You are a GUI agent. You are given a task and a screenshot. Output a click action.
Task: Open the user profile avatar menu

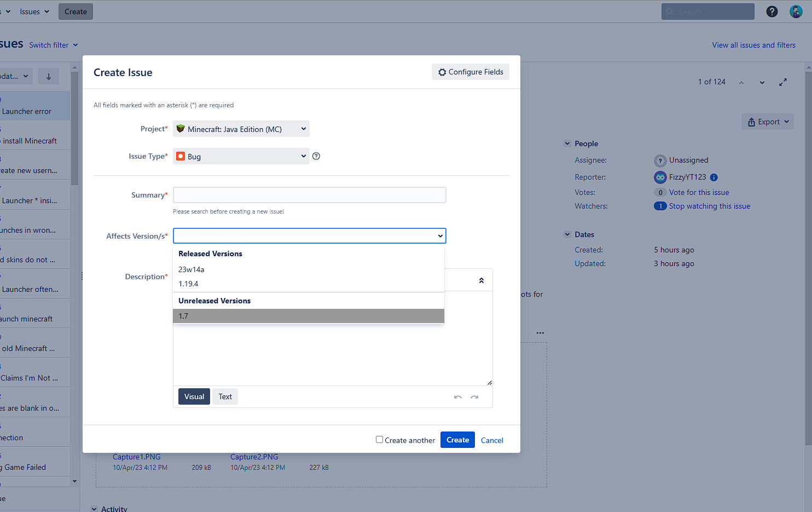pos(796,11)
